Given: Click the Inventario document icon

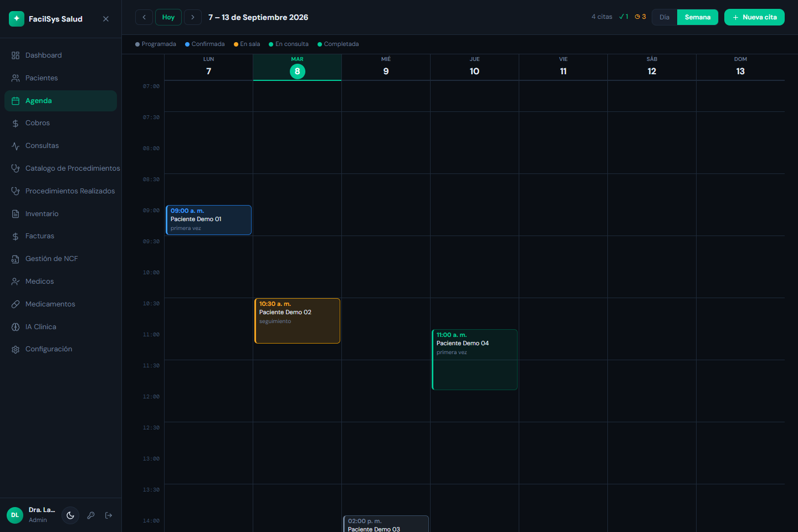Looking at the screenshot, I should click(16, 214).
